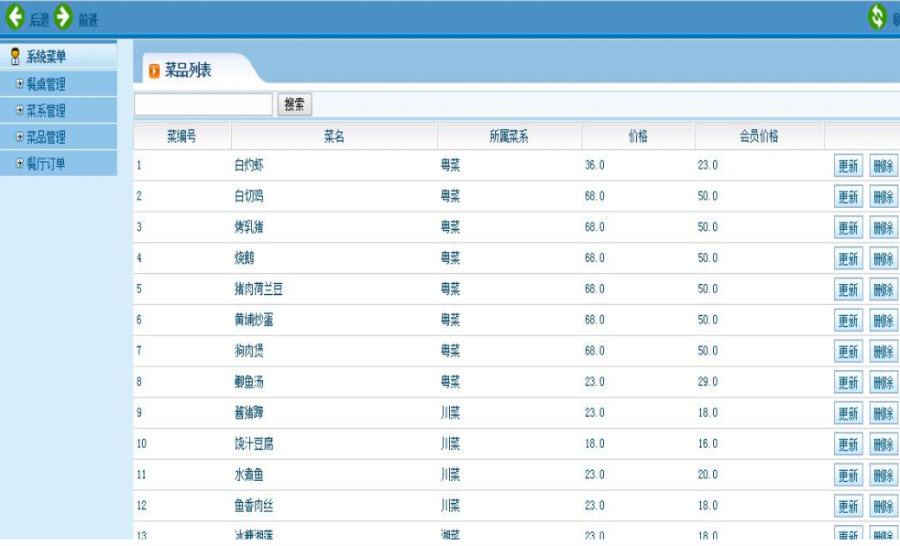Open the 餐厅订单 sidebar menu item

(46, 163)
